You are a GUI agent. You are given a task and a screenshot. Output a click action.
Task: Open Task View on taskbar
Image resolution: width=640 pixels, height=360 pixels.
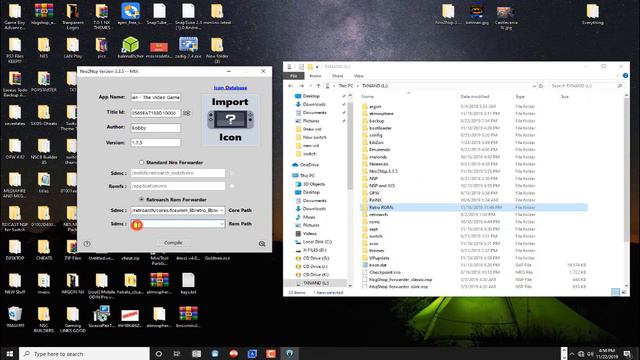(177, 353)
